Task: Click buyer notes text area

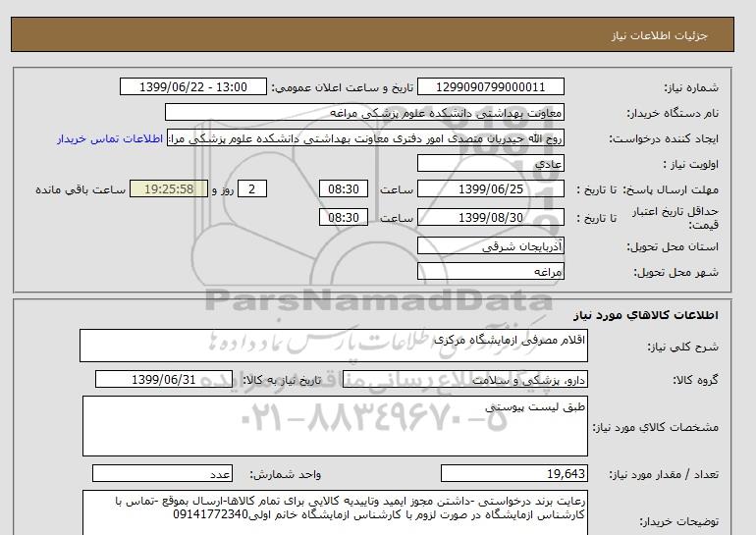Action: point(335,512)
